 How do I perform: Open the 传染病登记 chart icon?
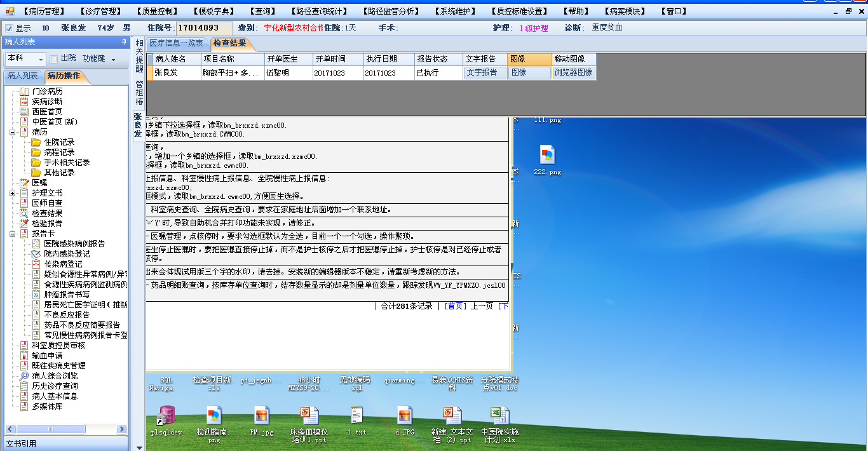36,264
